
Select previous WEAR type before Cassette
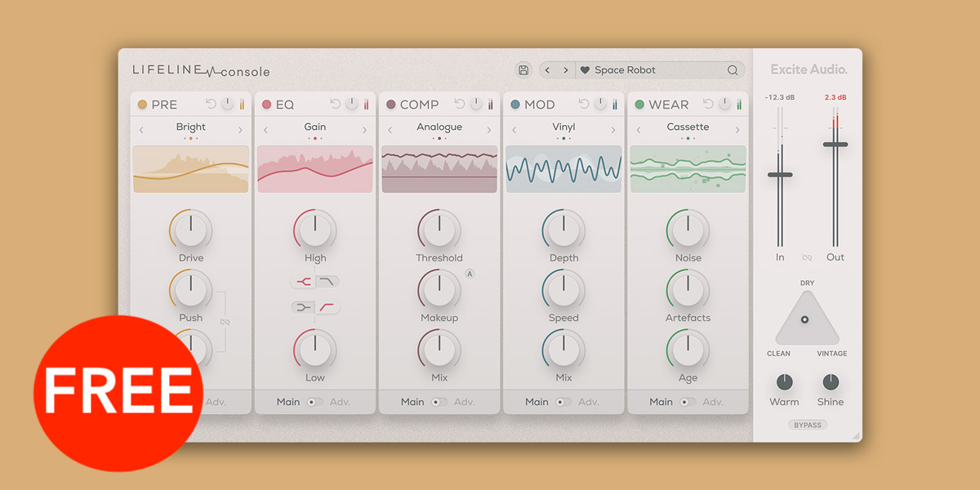[639, 130]
